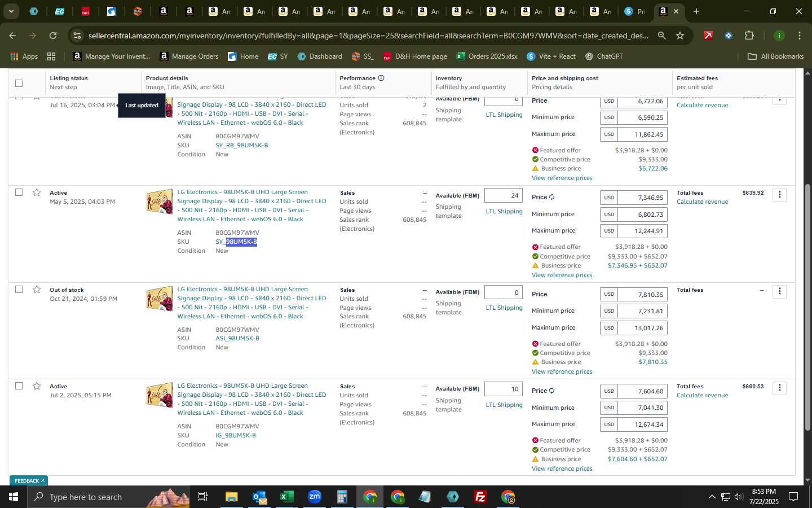The image size is (812, 508).
Task: Open FileZilla from the taskbar
Action: point(480,497)
